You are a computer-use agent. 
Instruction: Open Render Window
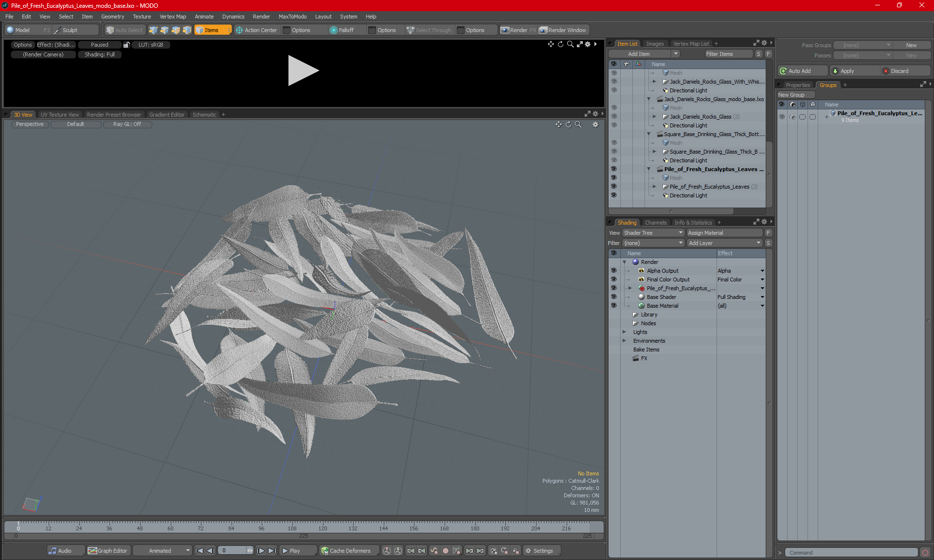(x=563, y=30)
